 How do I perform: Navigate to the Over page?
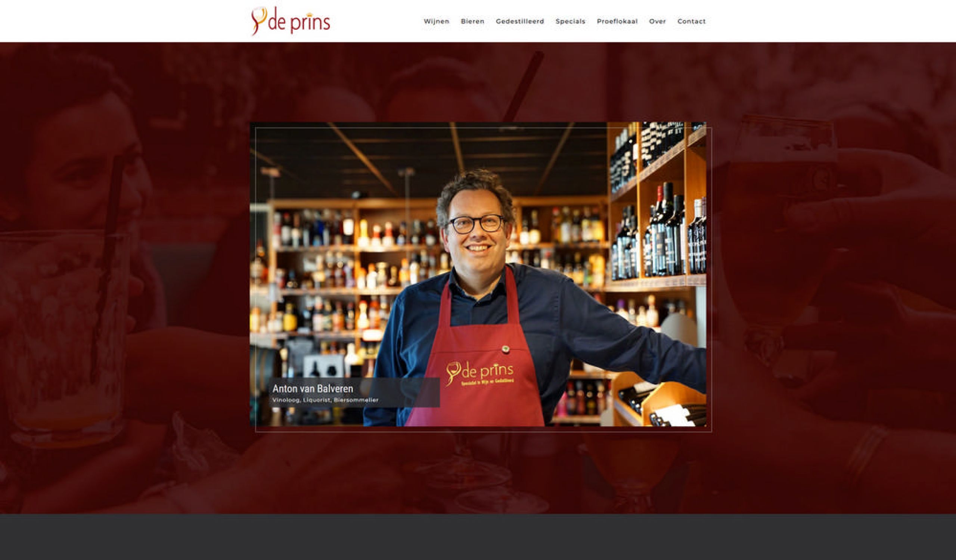[657, 21]
